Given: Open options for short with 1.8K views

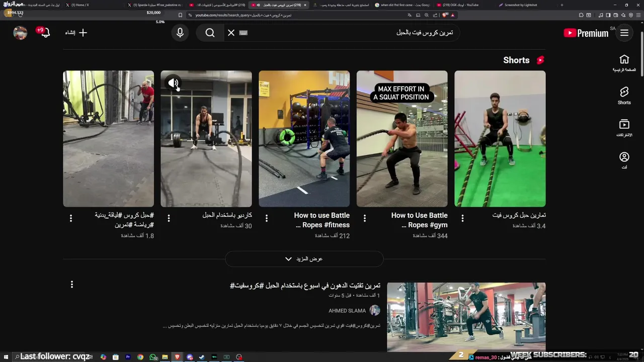Looking at the screenshot, I should [71, 218].
